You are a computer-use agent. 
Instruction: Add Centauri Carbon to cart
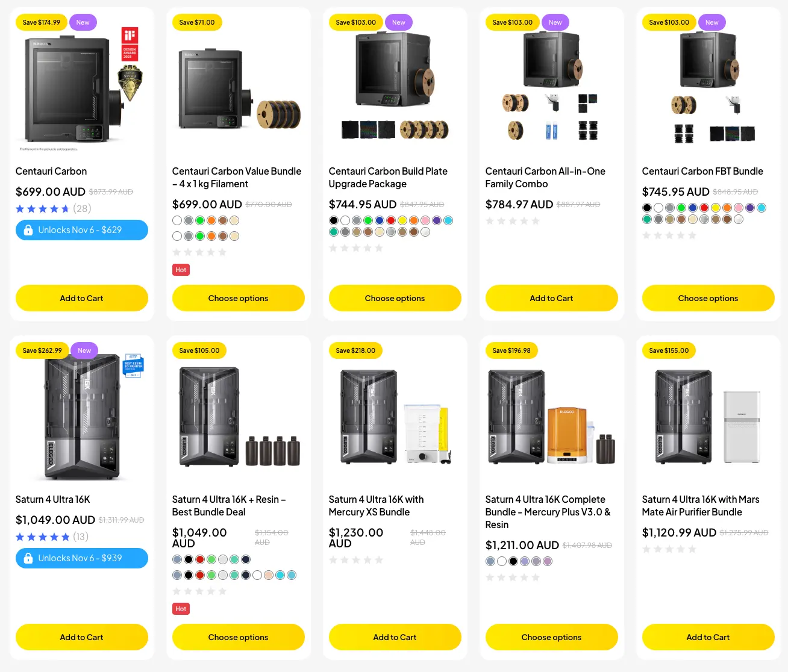click(x=82, y=298)
